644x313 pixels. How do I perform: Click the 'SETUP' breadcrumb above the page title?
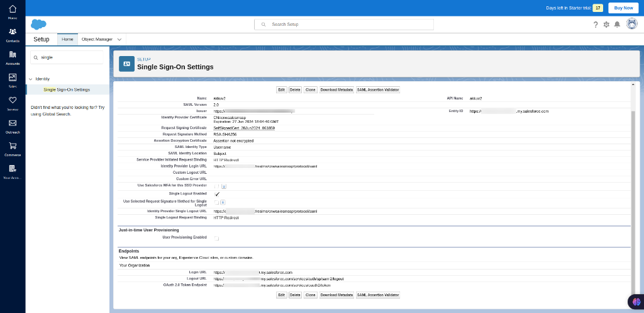(x=144, y=59)
